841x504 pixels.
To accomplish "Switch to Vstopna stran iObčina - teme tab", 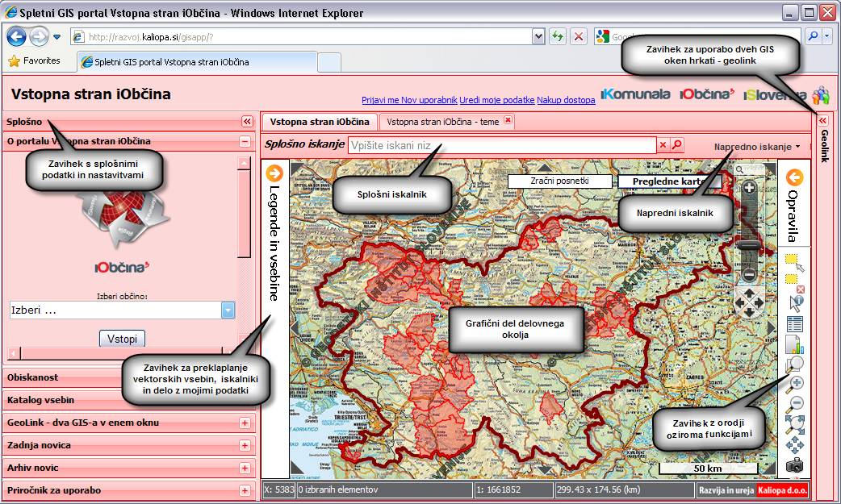I will pyautogui.click(x=444, y=122).
